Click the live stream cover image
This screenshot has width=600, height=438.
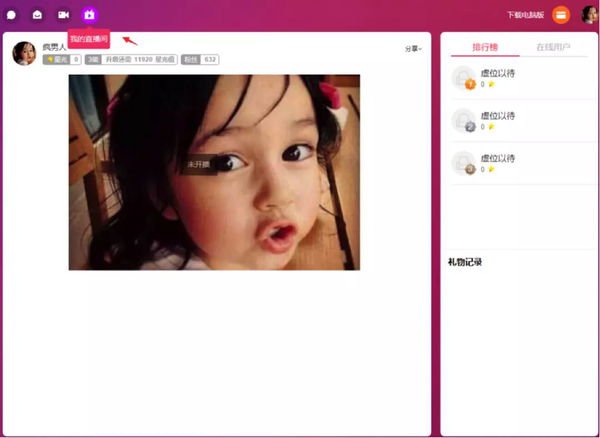point(214,172)
